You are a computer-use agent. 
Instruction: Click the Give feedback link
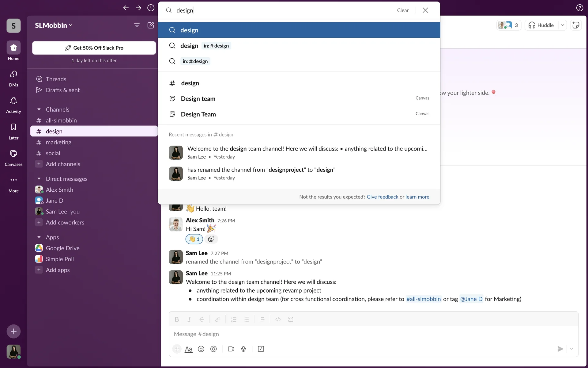pyautogui.click(x=382, y=197)
